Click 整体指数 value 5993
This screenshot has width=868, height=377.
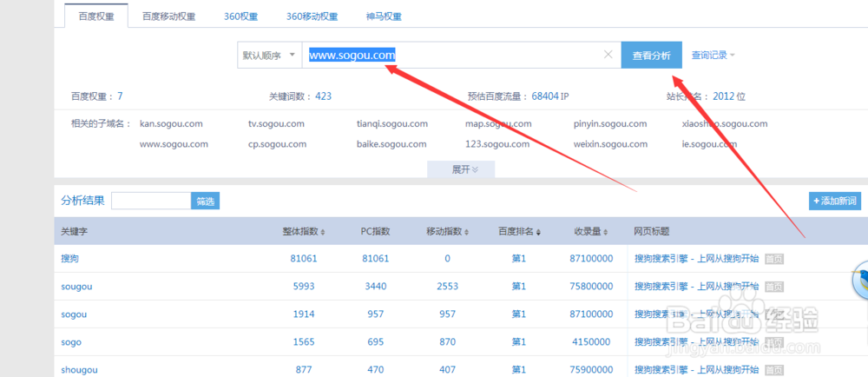pyautogui.click(x=303, y=286)
